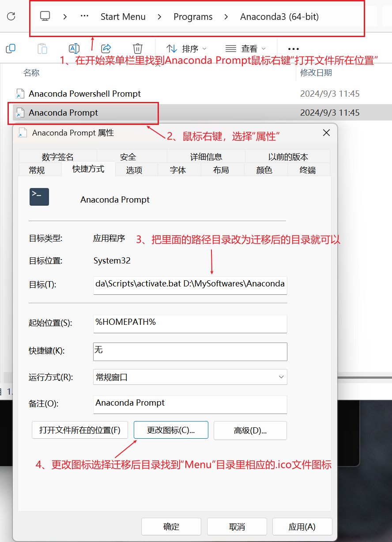Switch to the 常规 tab
This screenshot has height=542, width=392.
37,170
